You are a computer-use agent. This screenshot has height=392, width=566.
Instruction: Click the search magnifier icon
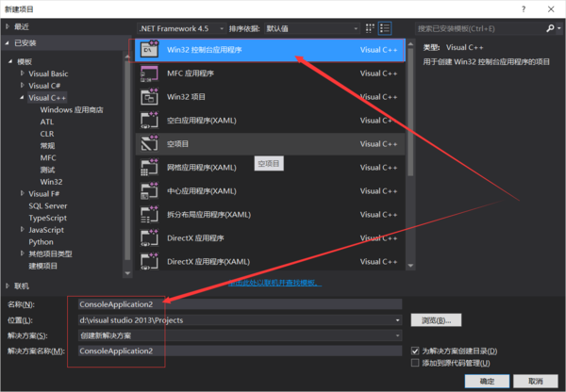(550, 28)
